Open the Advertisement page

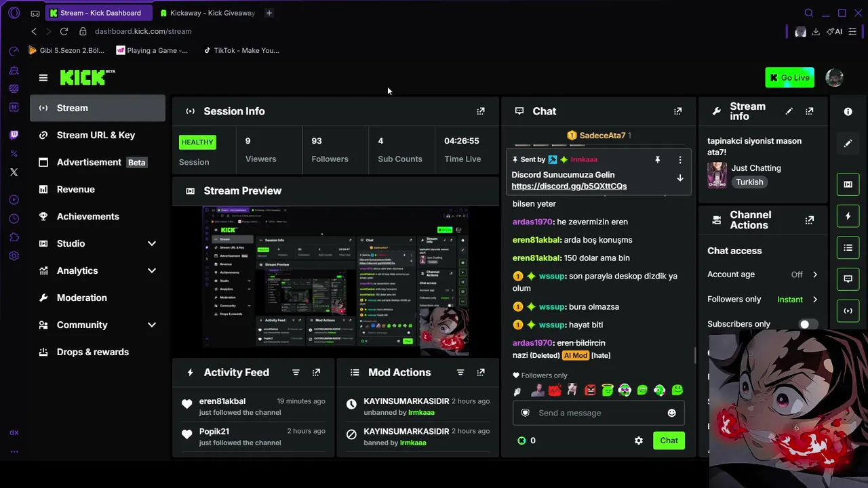click(98, 162)
